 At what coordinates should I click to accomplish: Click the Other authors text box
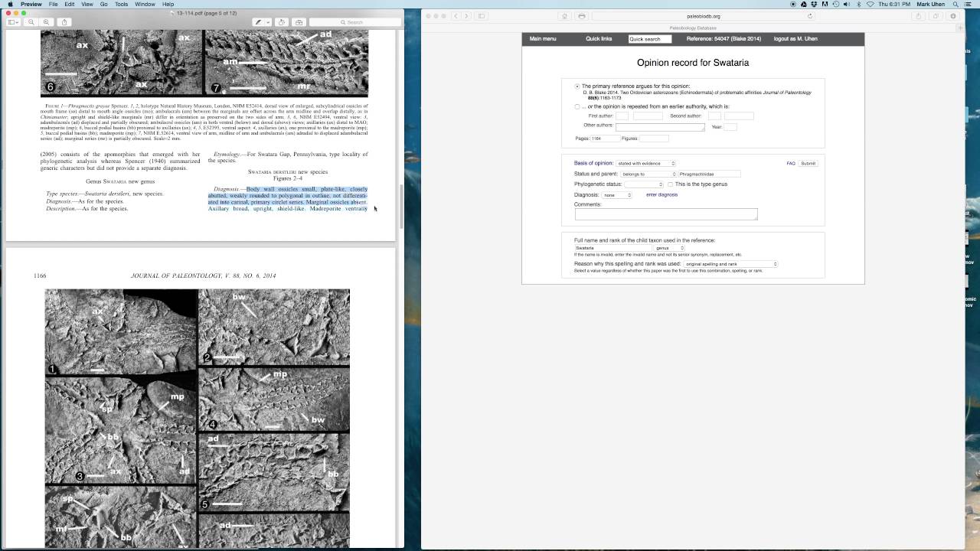660,127
